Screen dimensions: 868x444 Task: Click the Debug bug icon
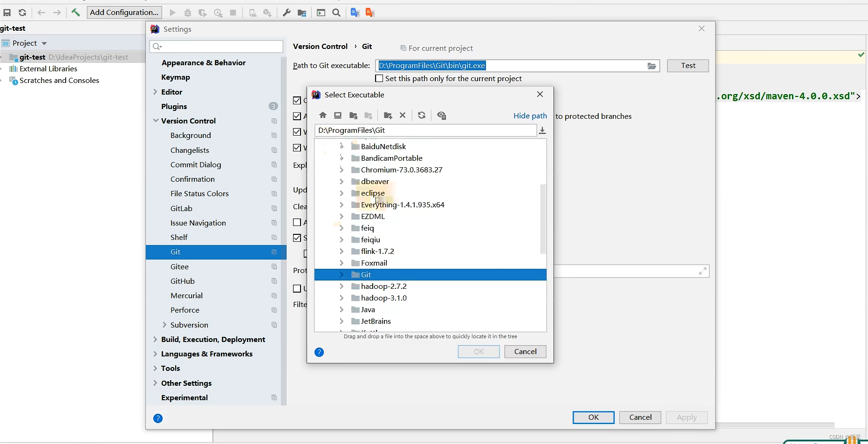(188, 13)
